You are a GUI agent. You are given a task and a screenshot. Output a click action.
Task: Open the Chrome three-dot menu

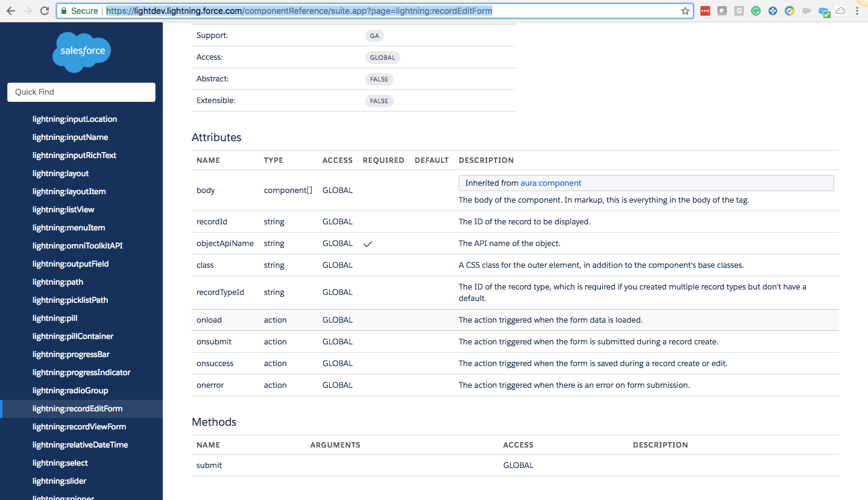pos(857,11)
